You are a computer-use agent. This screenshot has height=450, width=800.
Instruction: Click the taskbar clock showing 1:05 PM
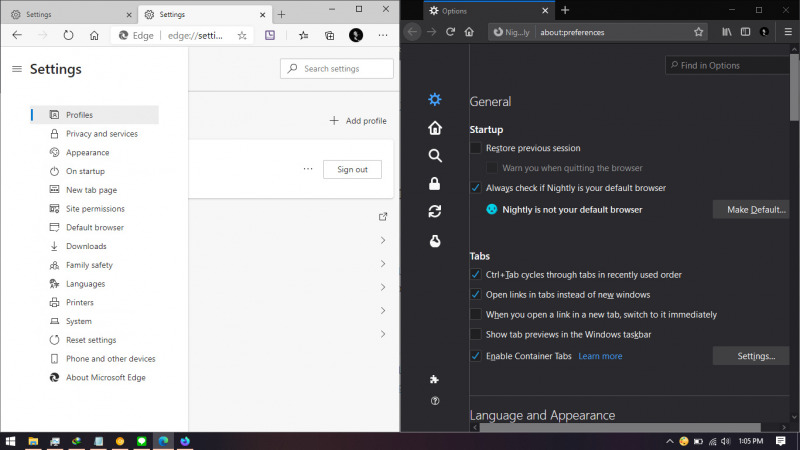click(x=751, y=441)
